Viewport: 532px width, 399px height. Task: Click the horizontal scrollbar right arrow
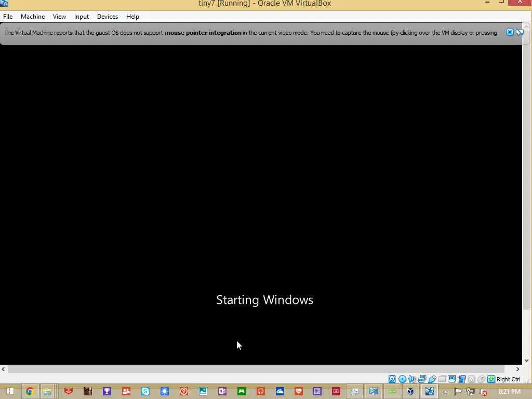point(518,369)
